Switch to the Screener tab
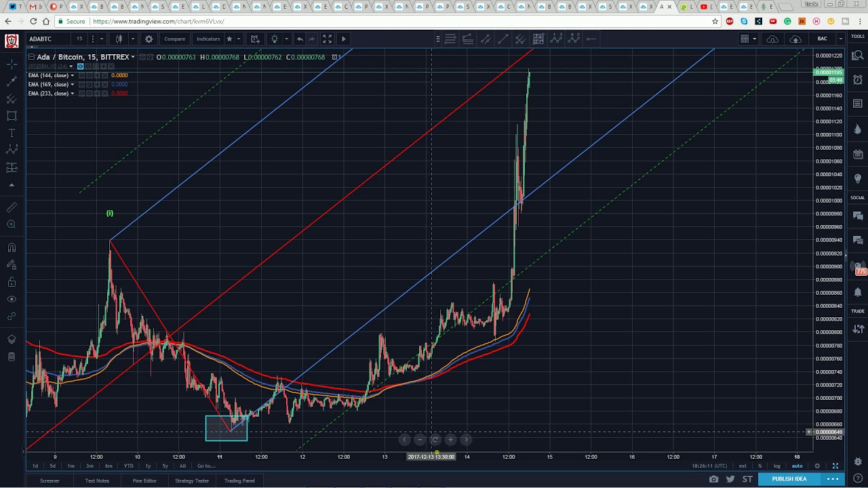 click(x=50, y=481)
